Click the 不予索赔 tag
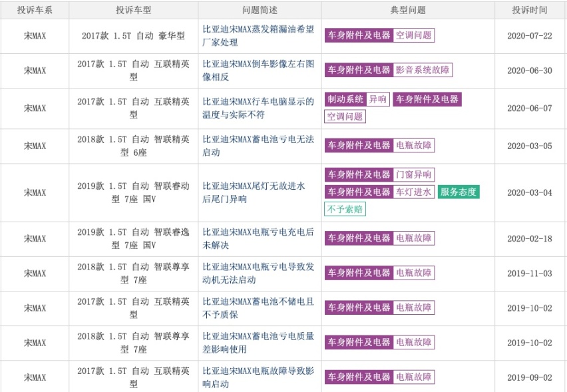 pyautogui.click(x=345, y=209)
